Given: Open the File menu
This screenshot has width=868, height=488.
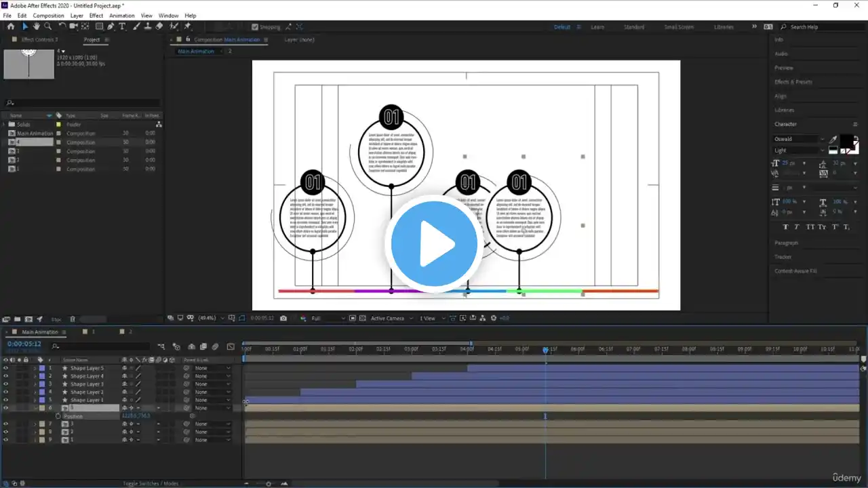Looking at the screenshot, I should (7, 16).
